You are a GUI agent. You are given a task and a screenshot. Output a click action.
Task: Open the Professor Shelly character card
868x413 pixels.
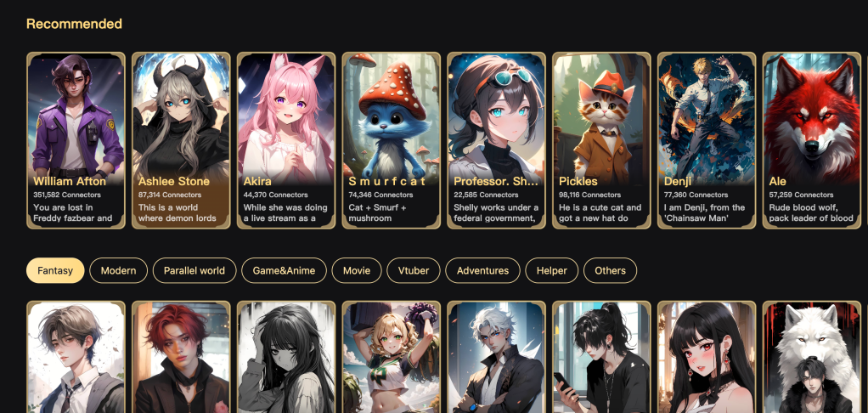click(497, 140)
